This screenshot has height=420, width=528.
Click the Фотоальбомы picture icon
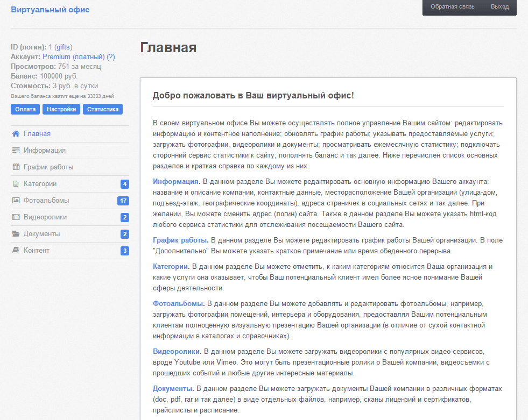[16, 201]
